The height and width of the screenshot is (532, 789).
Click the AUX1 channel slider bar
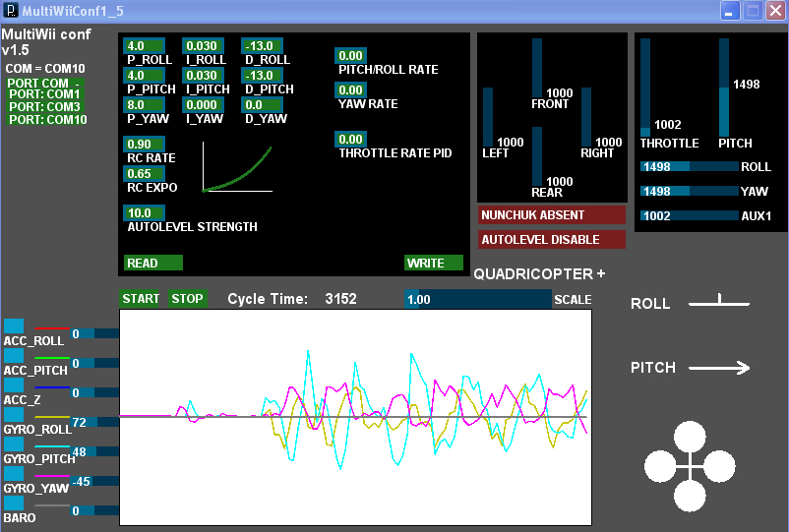tap(690, 215)
